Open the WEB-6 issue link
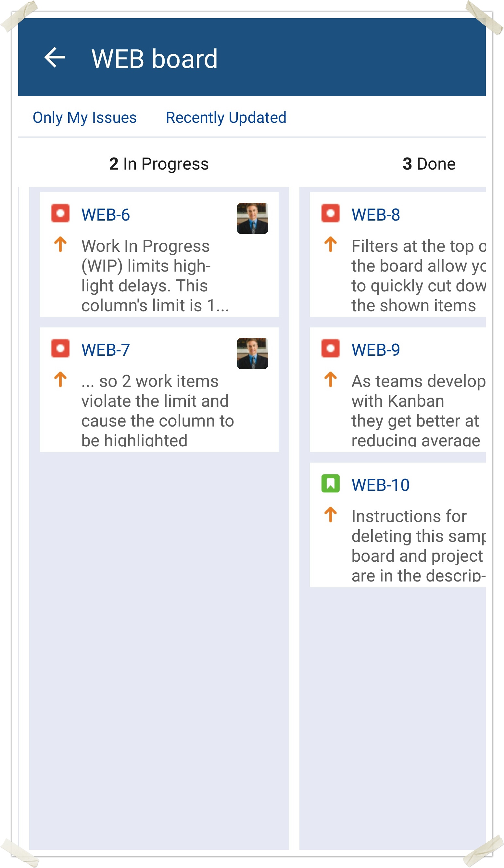This screenshot has height=868, width=504. (105, 215)
